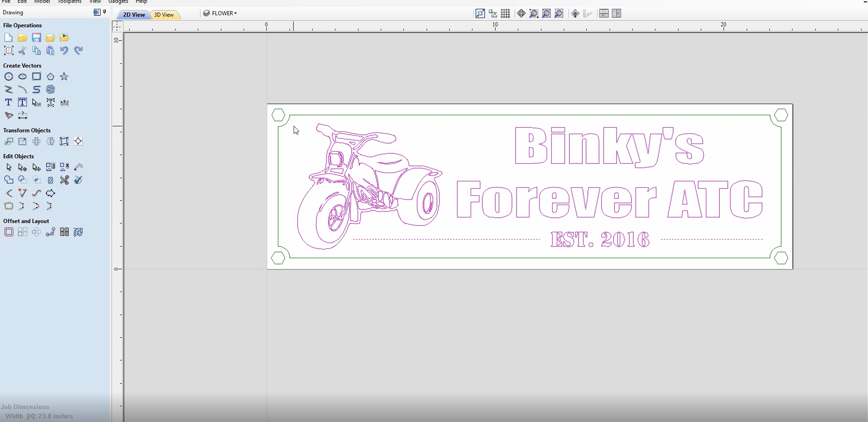868x422 pixels.
Task: Select the Draw Circle tool
Action: click(8, 76)
